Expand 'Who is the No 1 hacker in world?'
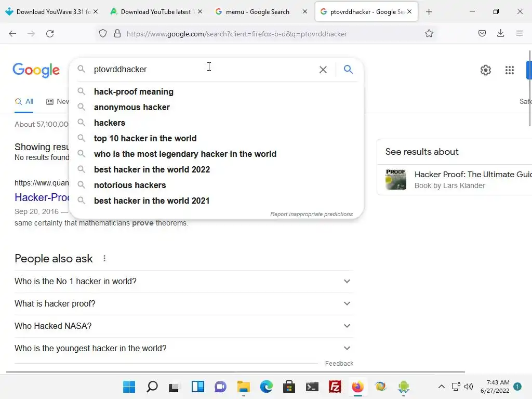Image resolution: width=532 pixels, height=399 pixels. pos(184,281)
